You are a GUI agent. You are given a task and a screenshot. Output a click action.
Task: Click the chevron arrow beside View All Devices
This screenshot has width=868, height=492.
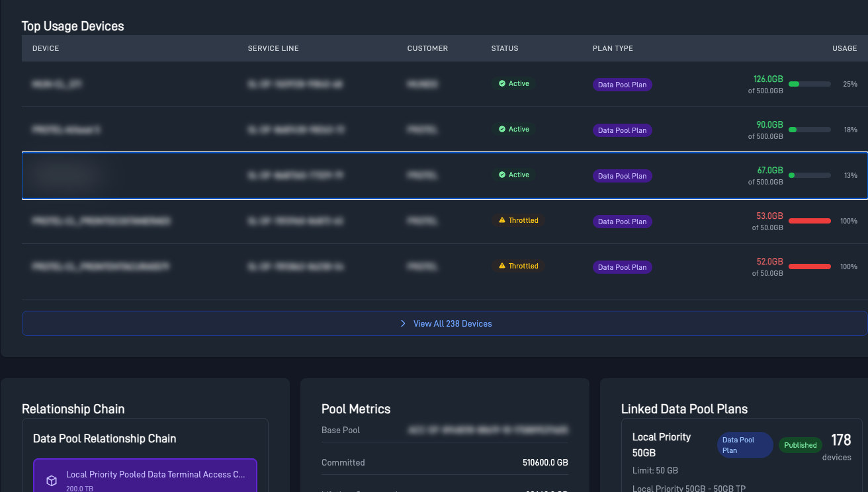pyautogui.click(x=403, y=323)
